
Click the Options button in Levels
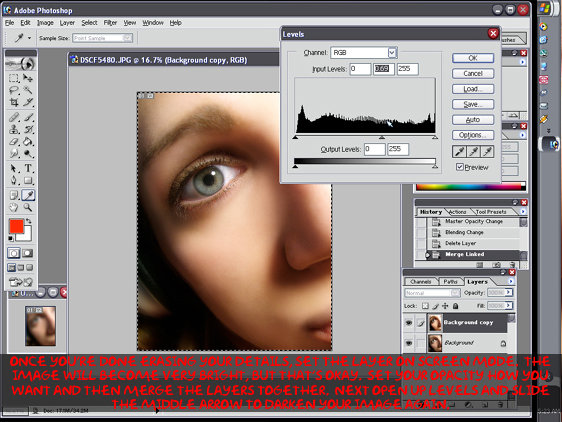473,135
